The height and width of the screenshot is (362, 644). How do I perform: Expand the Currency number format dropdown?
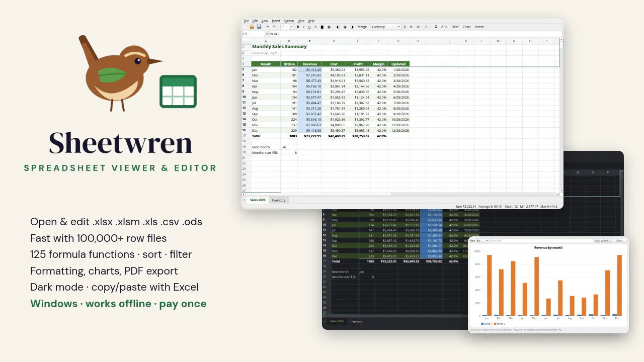coord(386,27)
